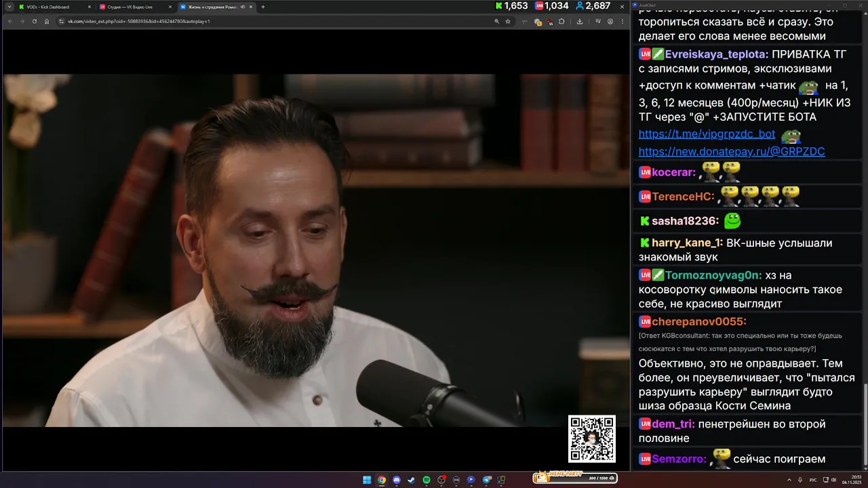Show hidden system tray icons

point(789,480)
